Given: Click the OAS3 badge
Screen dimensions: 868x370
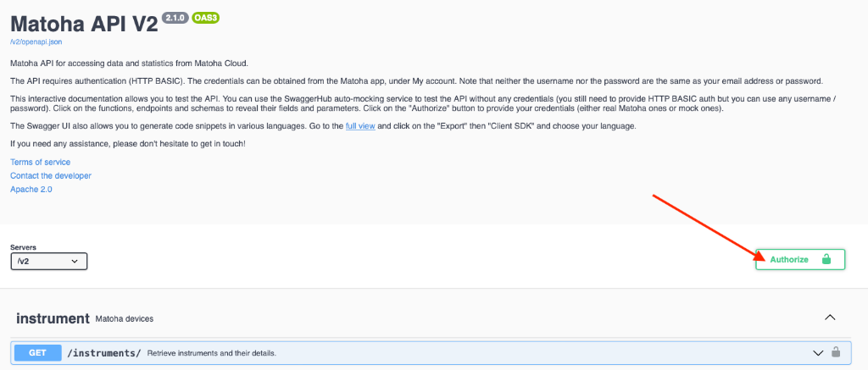Looking at the screenshot, I should [x=206, y=18].
